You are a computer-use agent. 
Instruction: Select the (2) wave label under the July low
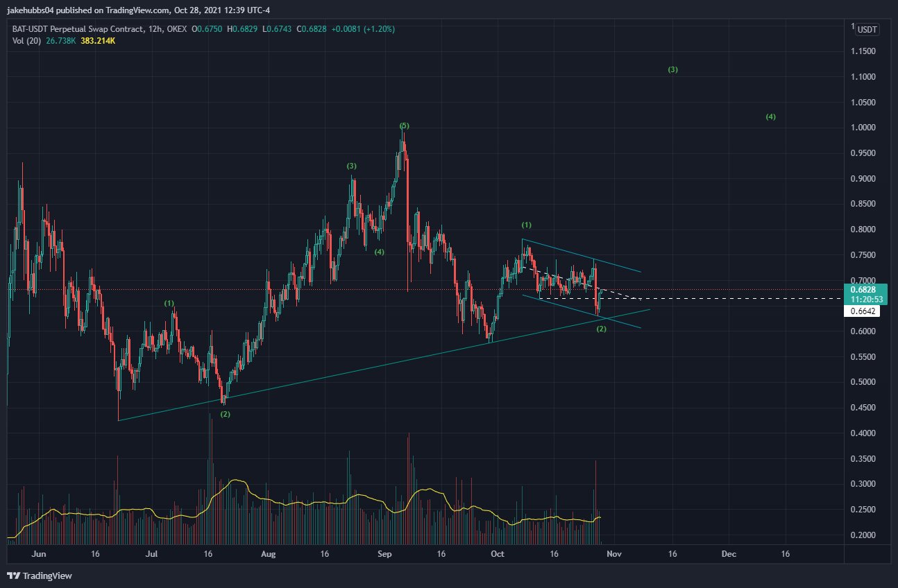click(x=225, y=414)
